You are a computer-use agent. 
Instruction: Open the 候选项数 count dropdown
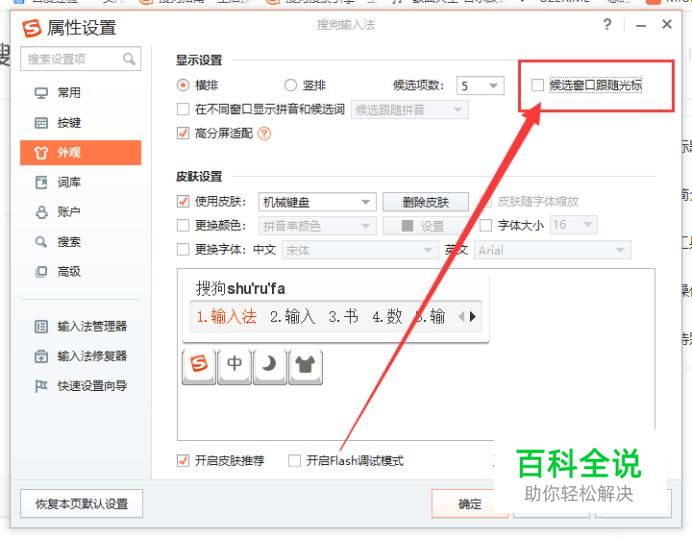(480, 86)
